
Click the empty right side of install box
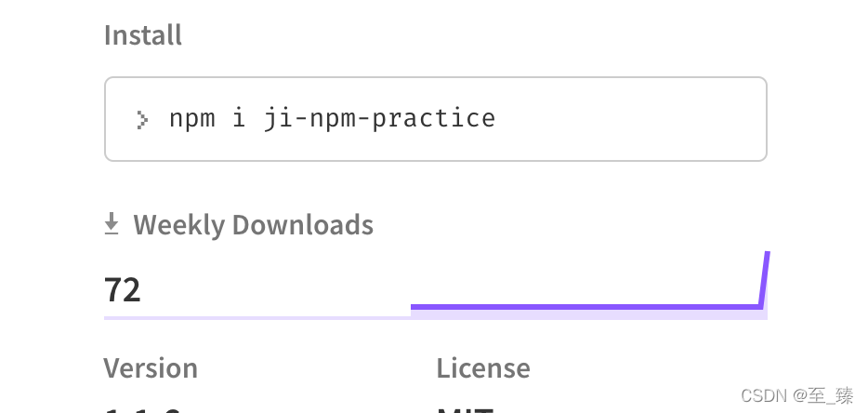tap(631, 119)
